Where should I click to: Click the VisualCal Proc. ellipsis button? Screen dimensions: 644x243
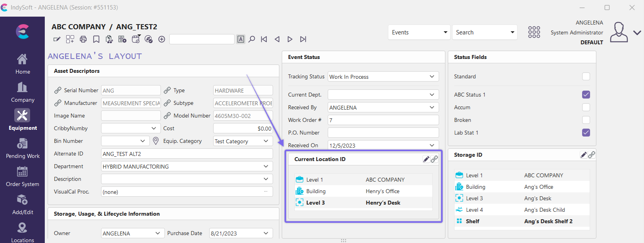point(266,192)
